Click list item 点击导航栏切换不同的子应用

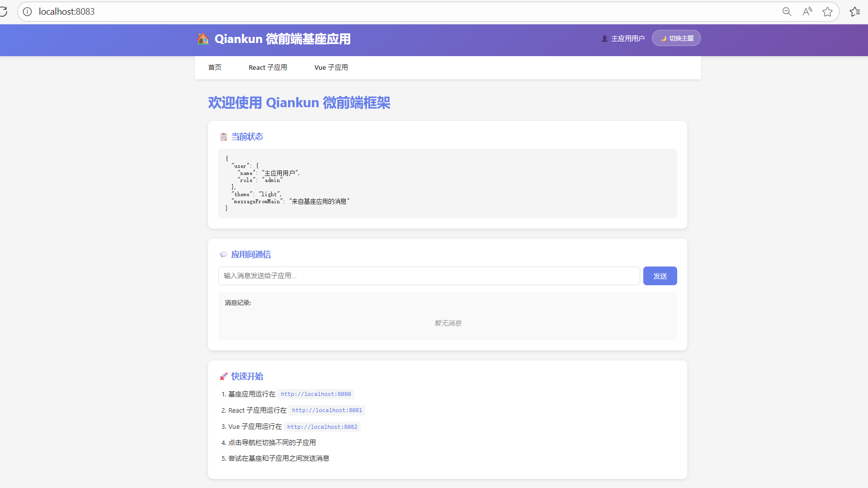pyautogui.click(x=272, y=442)
